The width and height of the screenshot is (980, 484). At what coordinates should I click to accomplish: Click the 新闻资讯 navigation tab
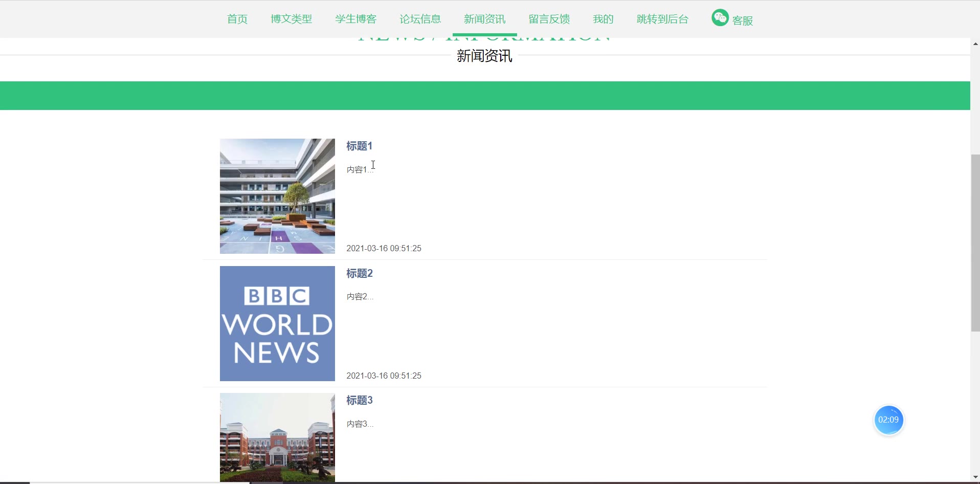pyautogui.click(x=484, y=19)
